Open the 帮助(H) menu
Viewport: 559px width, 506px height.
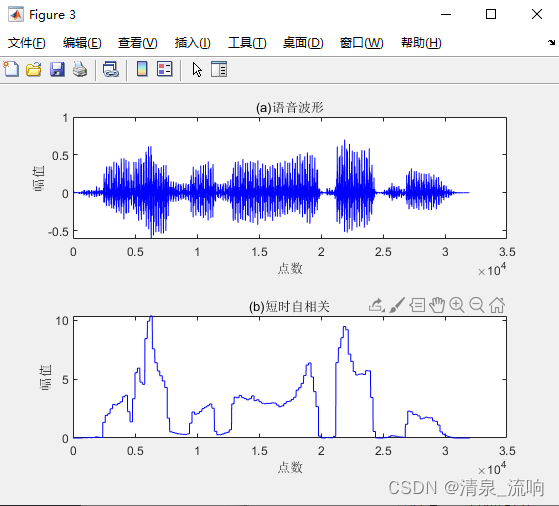click(421, 43)
